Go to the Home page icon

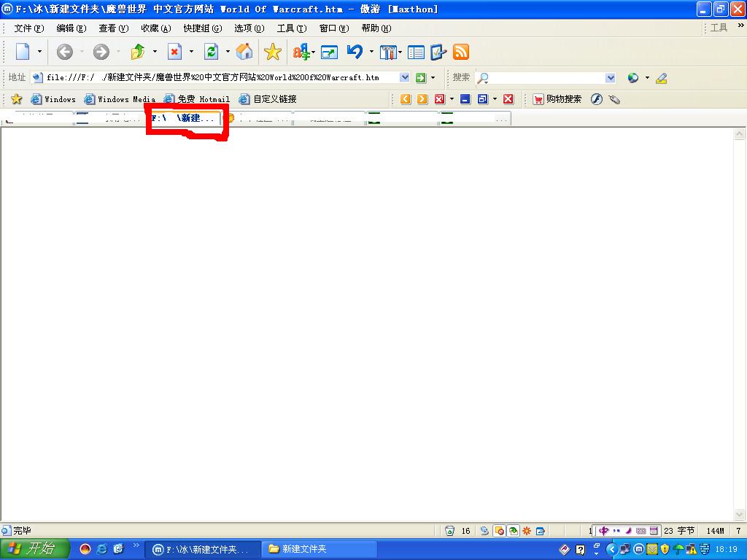click(x=244, y=52)
